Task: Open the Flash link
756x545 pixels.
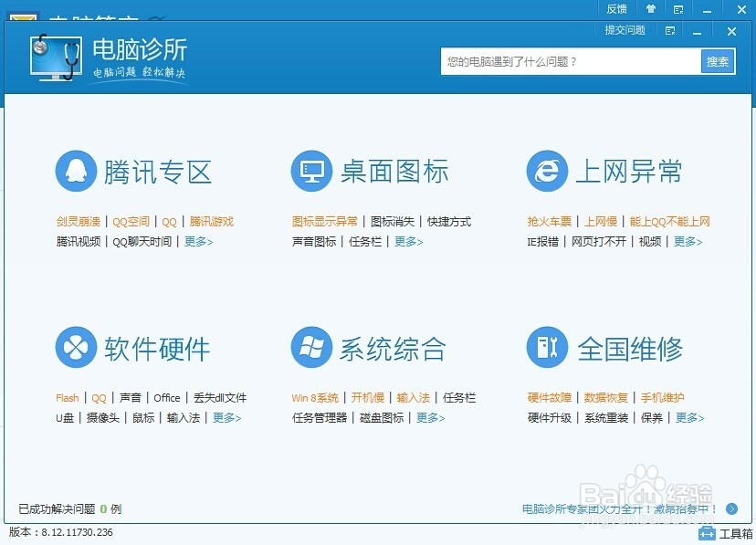Action: point(67,398)
